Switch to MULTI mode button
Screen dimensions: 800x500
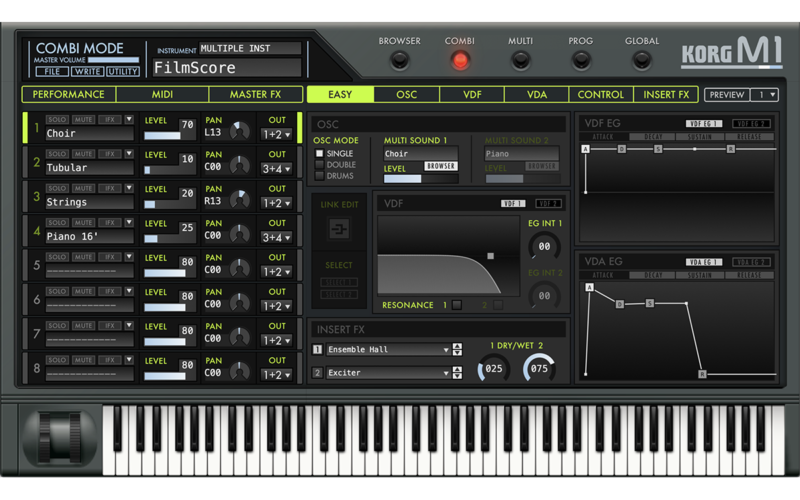coord(520,61)
